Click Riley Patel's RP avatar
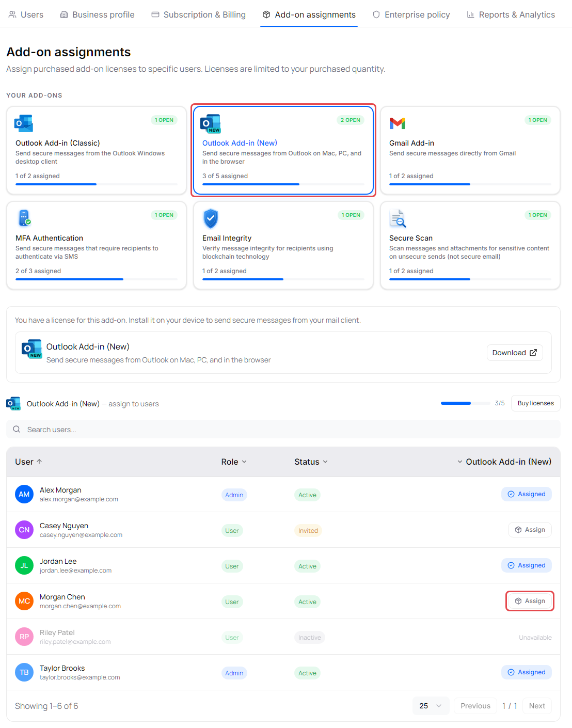572x728 pixels. pos(24,637)
